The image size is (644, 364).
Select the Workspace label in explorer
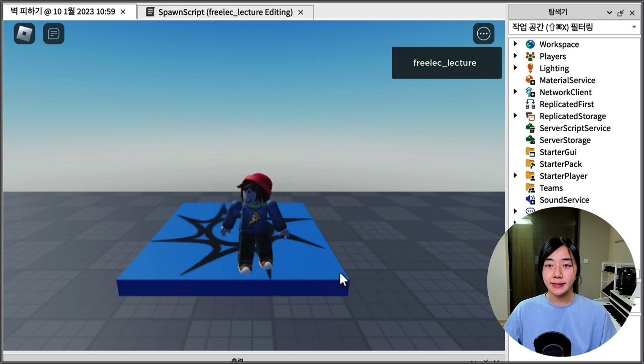(x=559, y=44)
